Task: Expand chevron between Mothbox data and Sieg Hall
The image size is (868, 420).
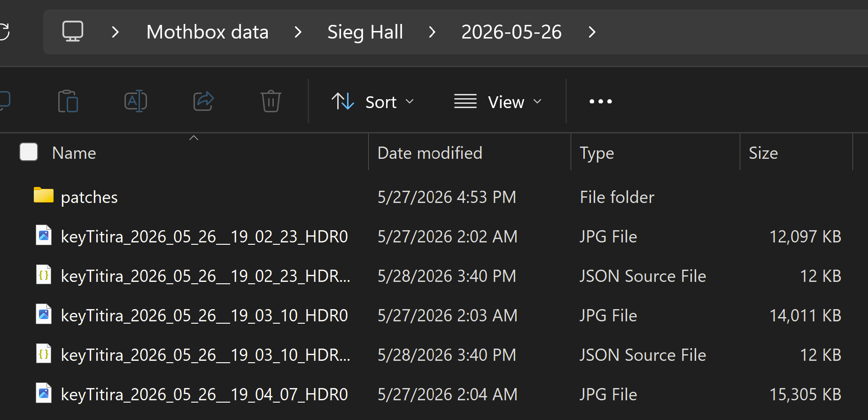Action: [x=298, y=32]
